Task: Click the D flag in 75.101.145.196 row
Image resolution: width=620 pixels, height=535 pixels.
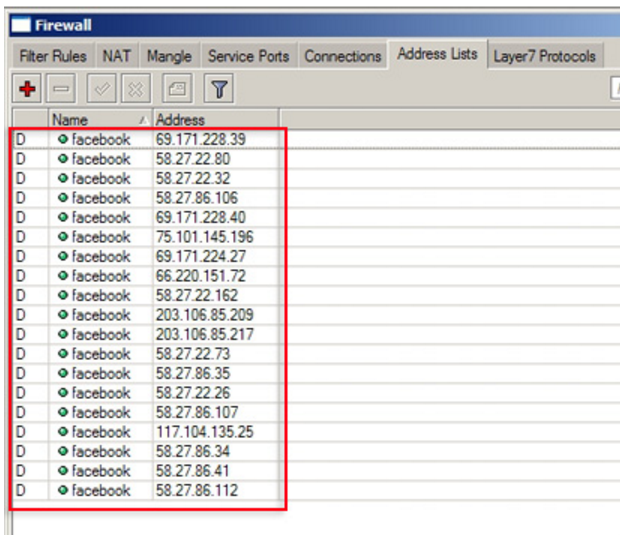Action: pyautogui.click(x=21, y=237)
